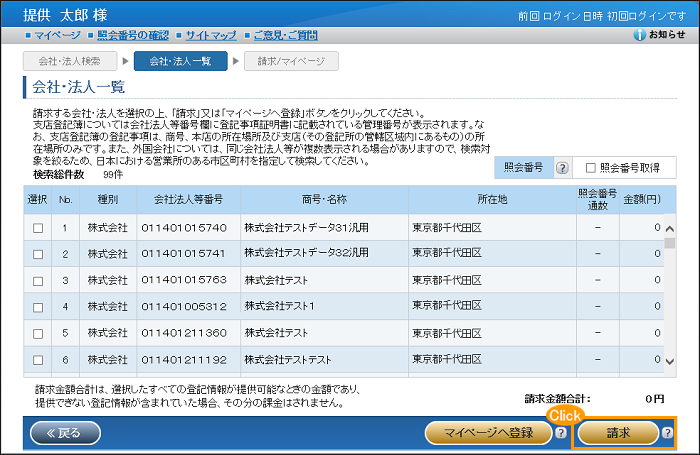Click company number 011401005312

tap(184, 307)
